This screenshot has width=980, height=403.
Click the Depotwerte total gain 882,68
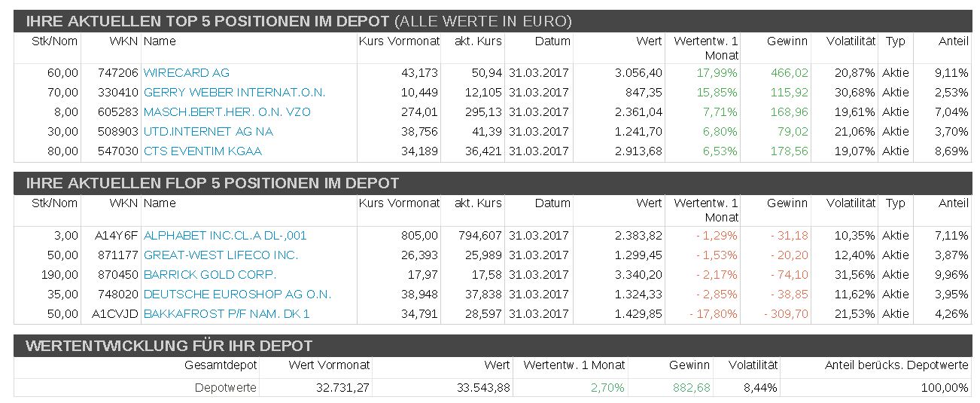(x=689, y=388)
